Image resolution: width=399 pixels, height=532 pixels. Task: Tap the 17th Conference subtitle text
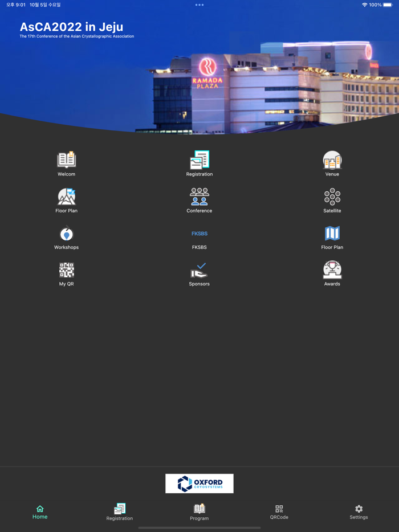click(77, 36)
